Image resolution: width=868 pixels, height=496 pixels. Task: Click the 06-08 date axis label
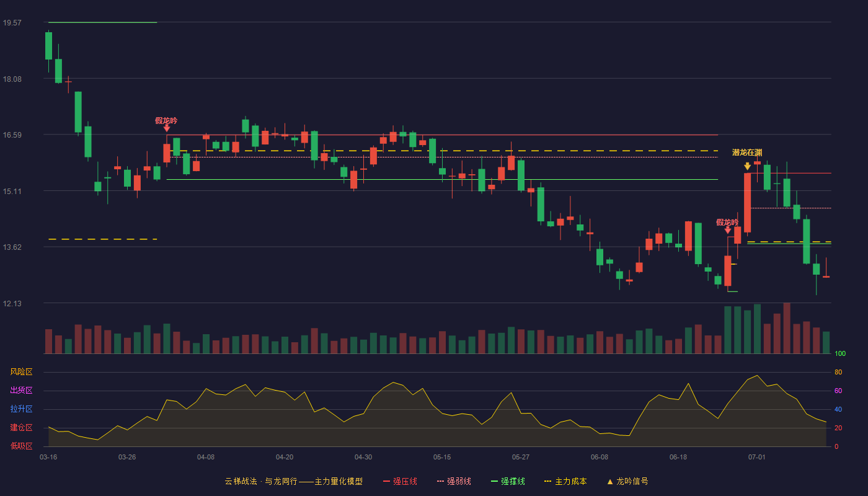600,457
